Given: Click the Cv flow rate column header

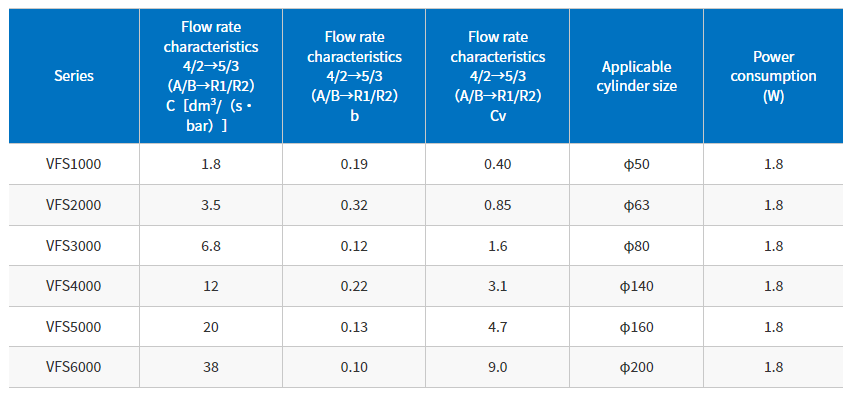Looking at the screenshot, I should pyautogui.click(x=497, y=76).
